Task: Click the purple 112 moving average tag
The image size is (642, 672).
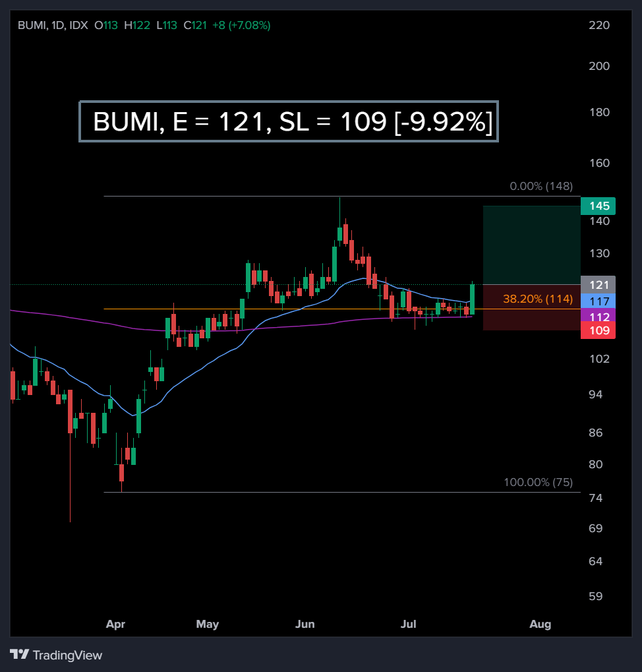Action: point(598,316)
